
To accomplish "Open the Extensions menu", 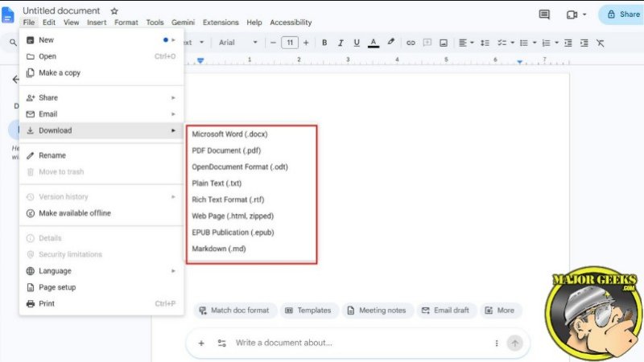I will coord(221,23).
